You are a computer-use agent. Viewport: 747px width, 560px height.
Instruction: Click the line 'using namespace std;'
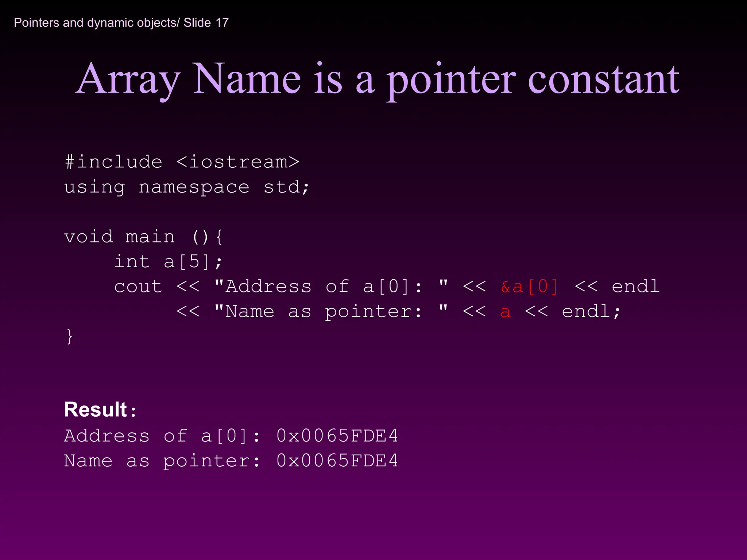pos(187,187)
